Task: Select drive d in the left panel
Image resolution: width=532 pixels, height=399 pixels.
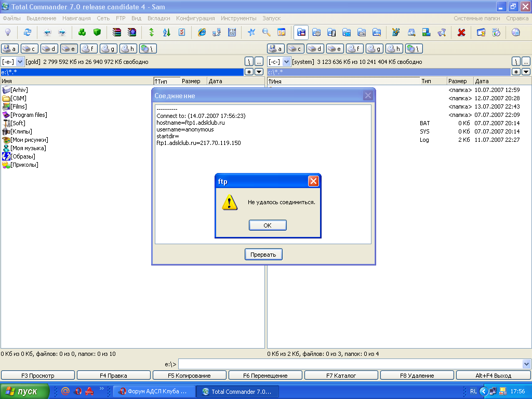Action: pos(49,49)
